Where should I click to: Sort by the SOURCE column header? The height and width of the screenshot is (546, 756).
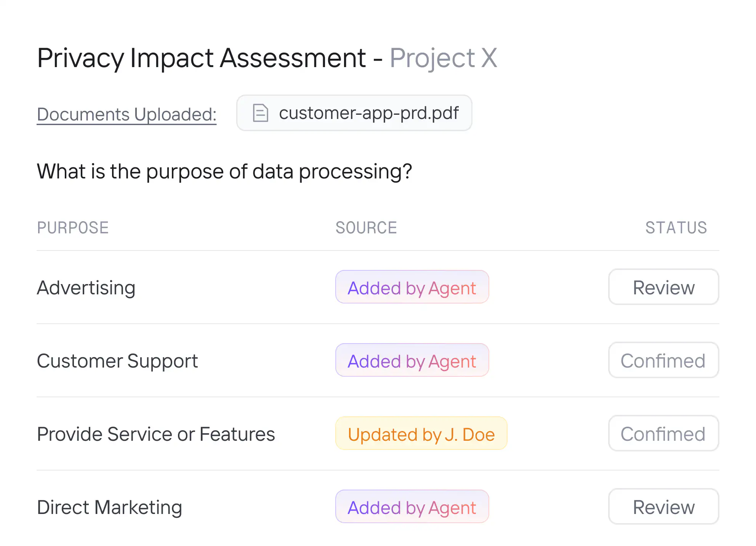click(x=366, y=228)
